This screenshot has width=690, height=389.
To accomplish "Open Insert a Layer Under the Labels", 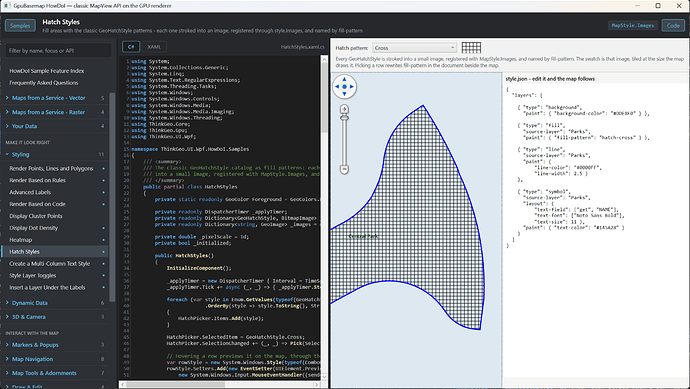I will (x=55, y=287).
